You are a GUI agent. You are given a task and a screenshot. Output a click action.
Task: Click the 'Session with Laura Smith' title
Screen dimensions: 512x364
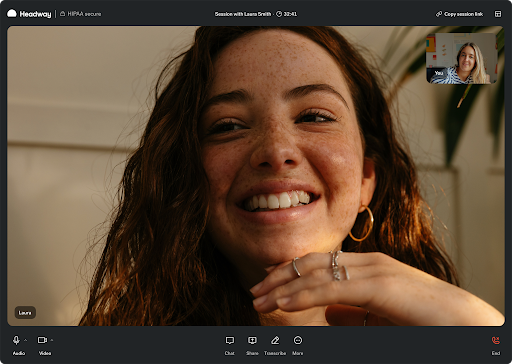(x=243, y=14)
